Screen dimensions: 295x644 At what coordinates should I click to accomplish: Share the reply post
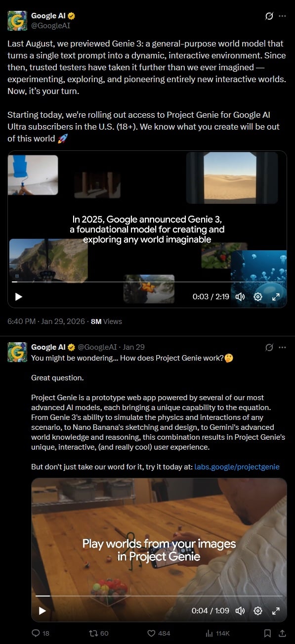(283, 633)
